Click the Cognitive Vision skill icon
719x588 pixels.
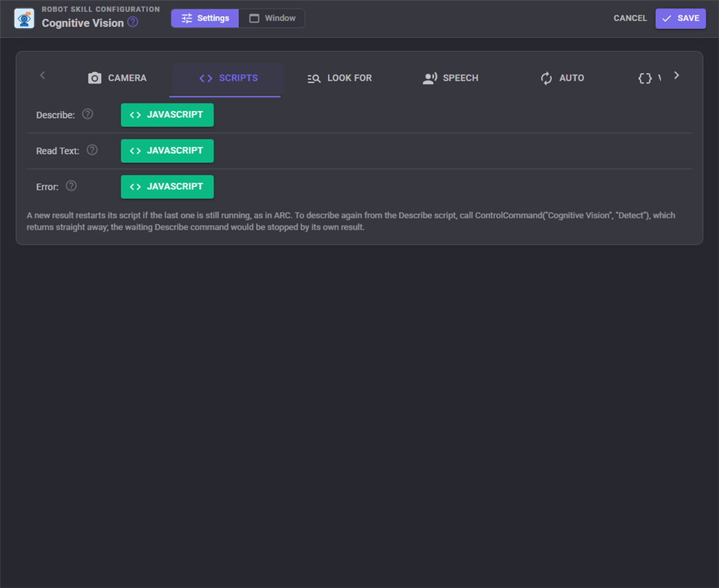[x=25, y=18]
